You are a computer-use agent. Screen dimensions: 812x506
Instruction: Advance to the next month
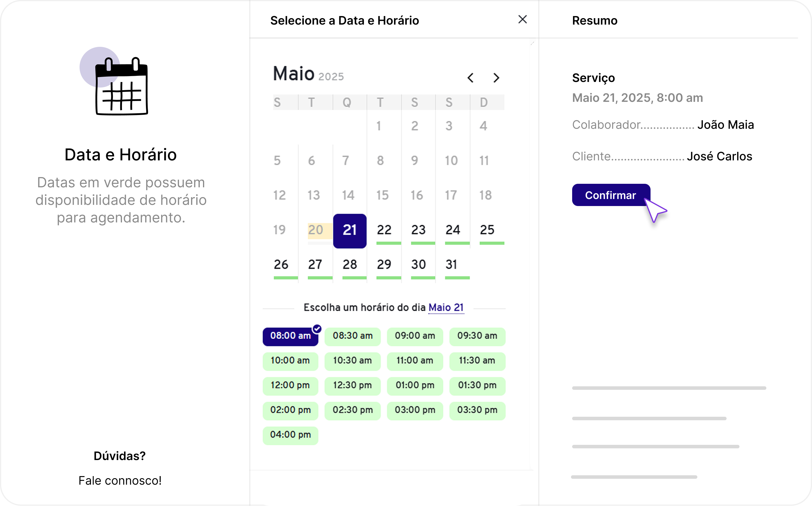496,78
